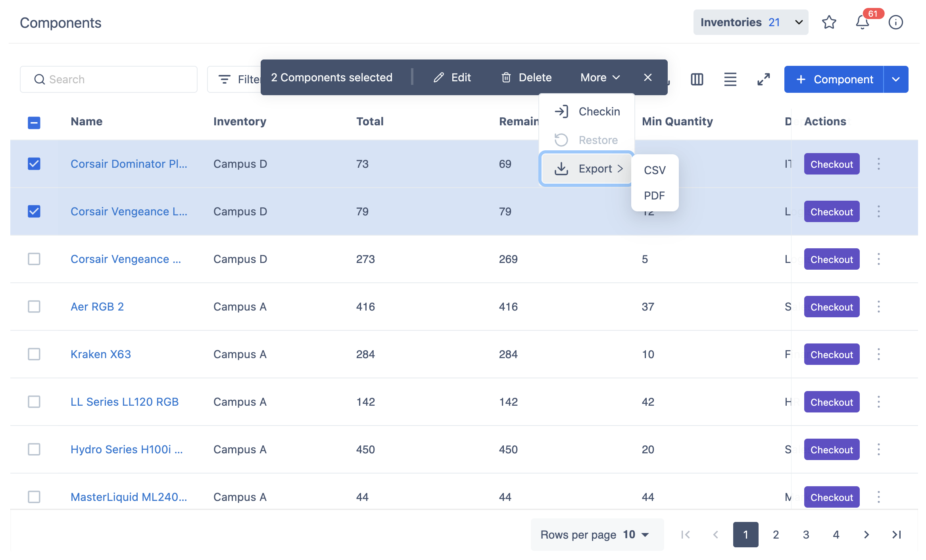Image resolution: width=926 pixels, height=560 pixels.
Task: Check the Kraken X63 row checkbox
Action: point(34,354)
